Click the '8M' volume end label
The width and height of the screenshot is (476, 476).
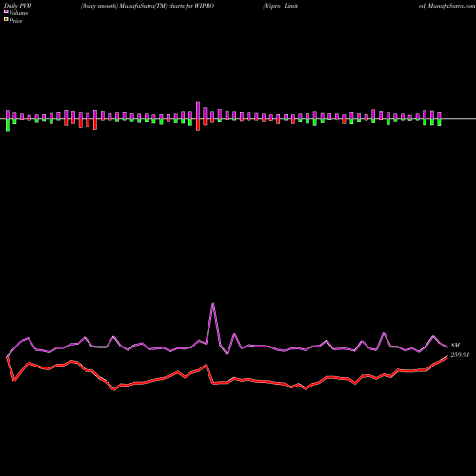click(x=455, y=346)
